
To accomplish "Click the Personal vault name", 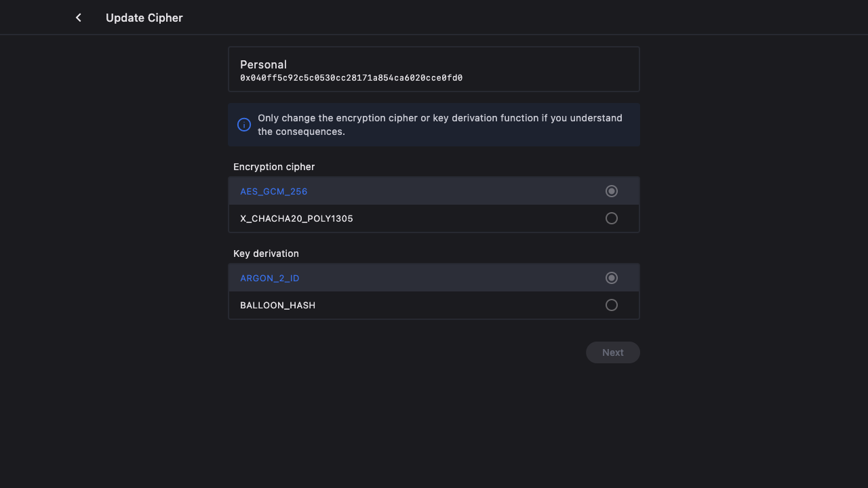I will 263,64.
